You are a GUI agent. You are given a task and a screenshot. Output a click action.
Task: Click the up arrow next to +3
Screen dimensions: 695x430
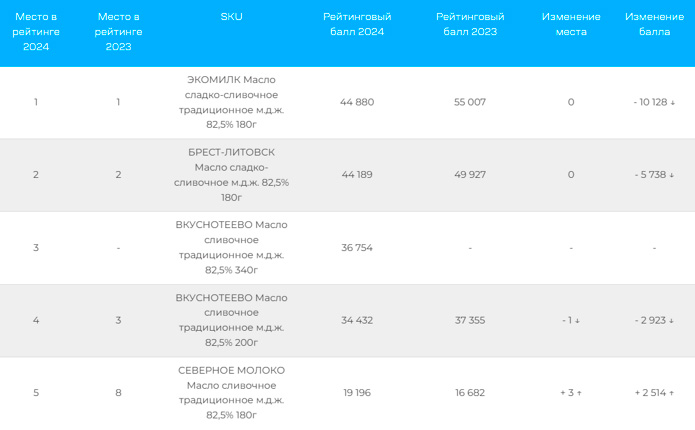579,393
